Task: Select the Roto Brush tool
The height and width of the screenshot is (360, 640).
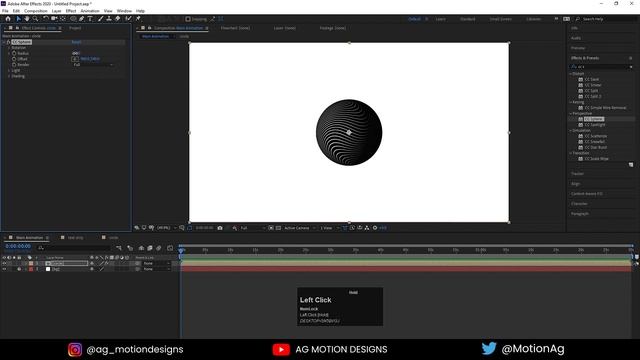Action: click(x=129, y=19)
